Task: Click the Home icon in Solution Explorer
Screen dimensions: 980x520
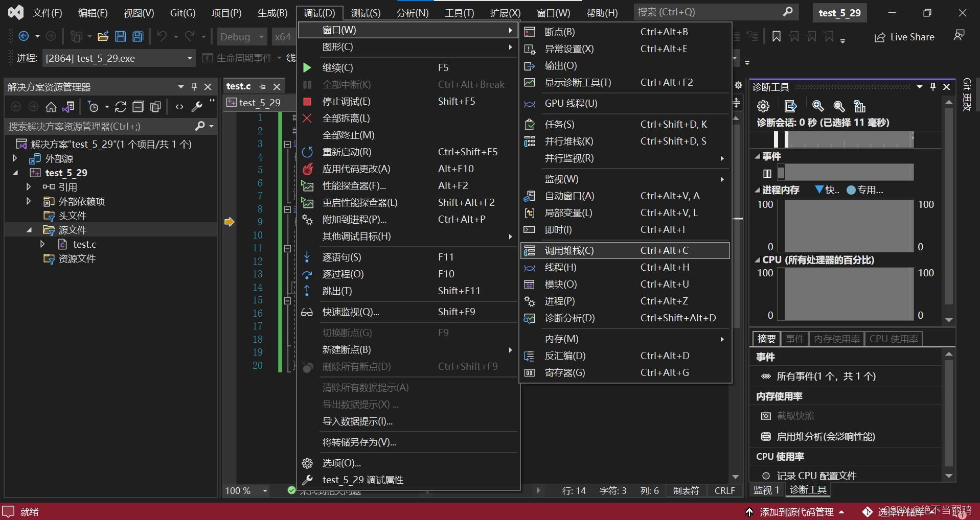Action: 51,107
